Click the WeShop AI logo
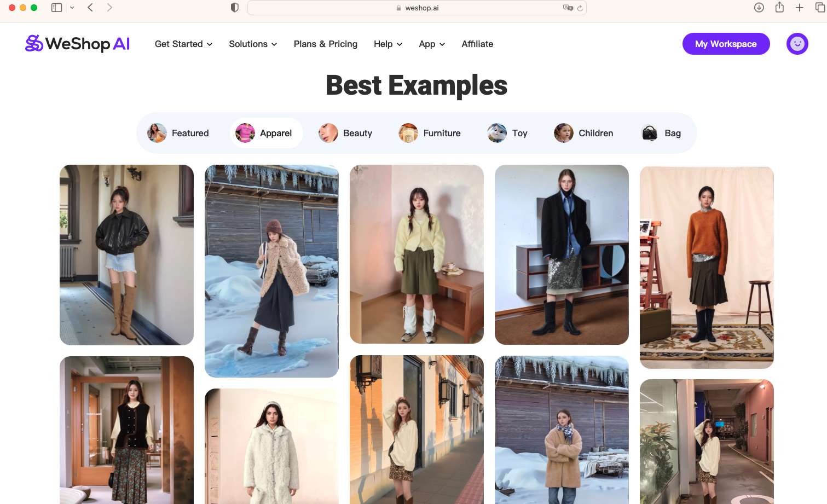This screenshot has width=827, height=504. (x=77, y=44)
